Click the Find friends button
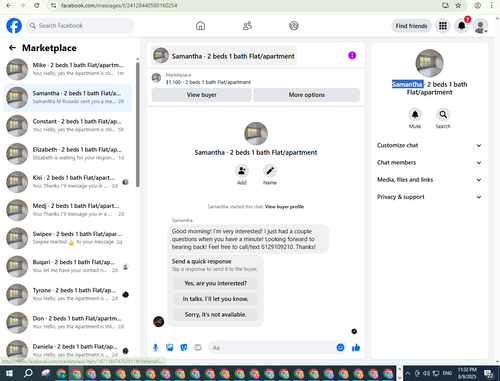Viewport: 500px width, 381px height. point(411,26)
